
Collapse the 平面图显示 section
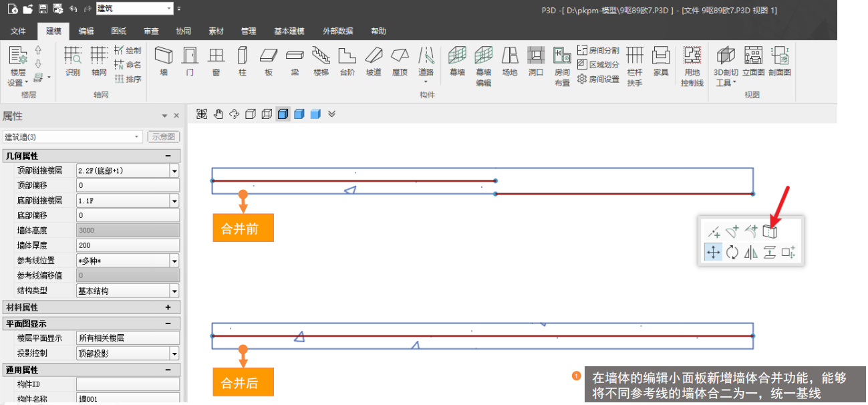[x=168, y=323]
